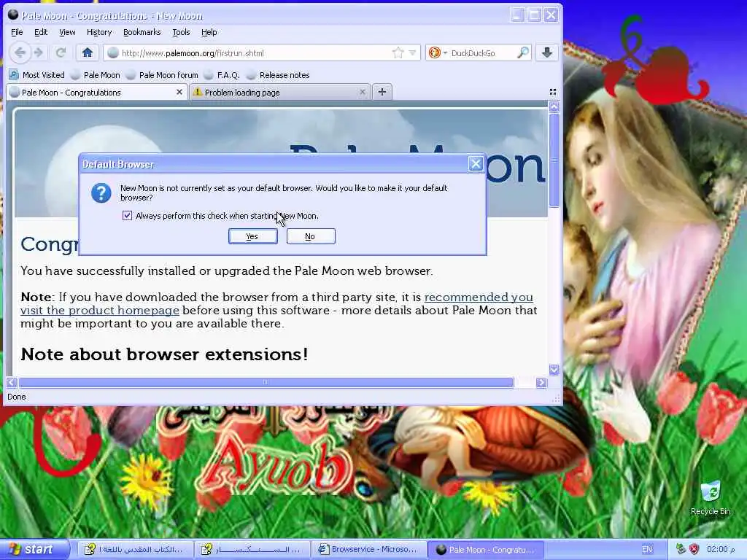
Task: Open the Help menu
Action: tap(209, 32)
